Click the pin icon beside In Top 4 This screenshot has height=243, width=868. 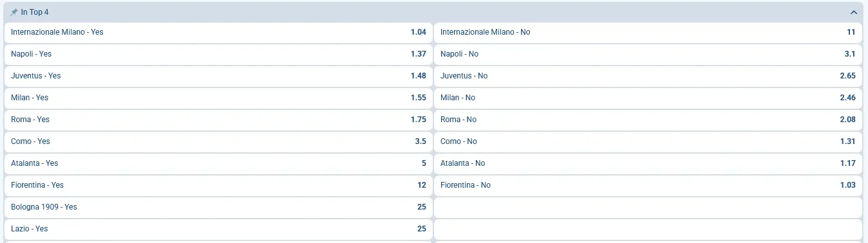(14, 12)
